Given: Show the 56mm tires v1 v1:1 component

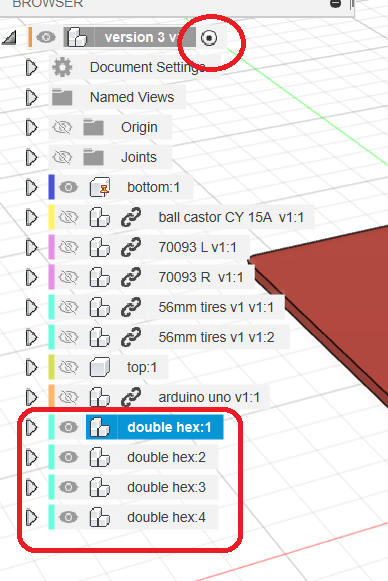Looking at the screenshot, I should (69, 308).
